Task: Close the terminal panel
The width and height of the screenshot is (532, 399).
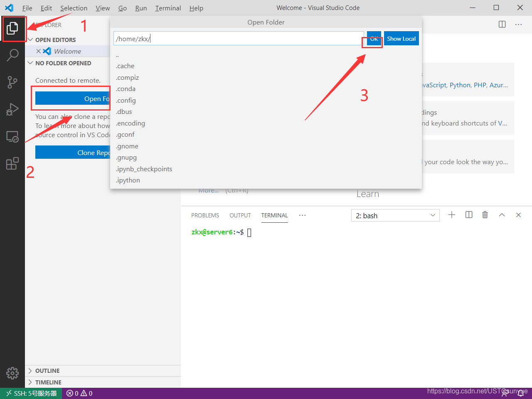Action: click(518, 215)
